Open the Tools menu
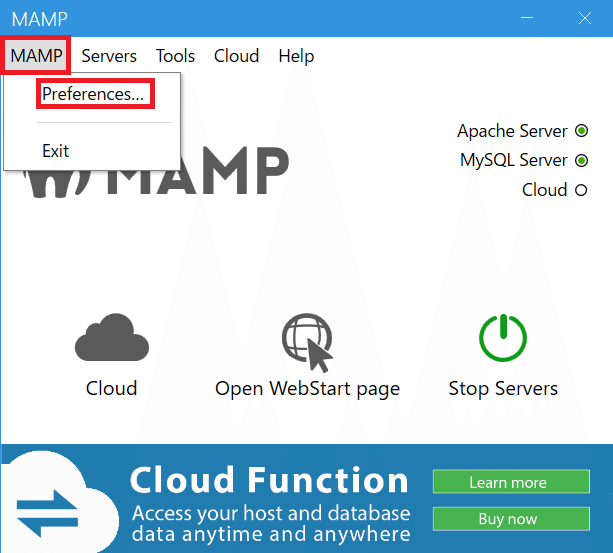The width and height of the screenshot is (613, 553). coord(175,56)
